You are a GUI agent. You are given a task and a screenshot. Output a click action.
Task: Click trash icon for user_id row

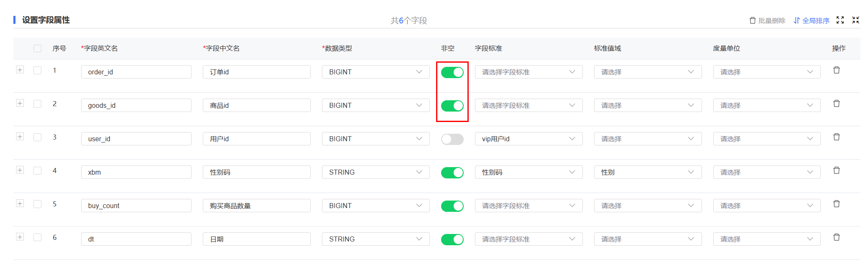pyautogui.click(x=836, y=137)
